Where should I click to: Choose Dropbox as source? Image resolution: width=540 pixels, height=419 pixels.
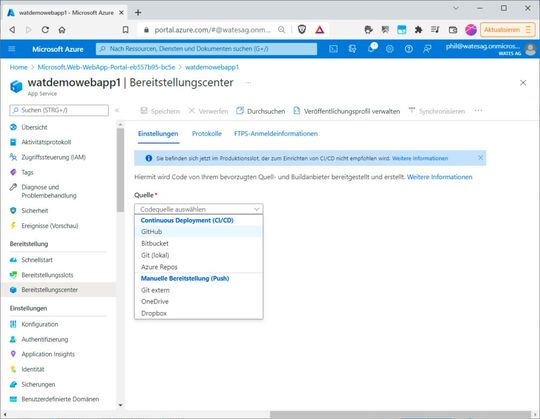pyautogui.click(x=199, y=313)
